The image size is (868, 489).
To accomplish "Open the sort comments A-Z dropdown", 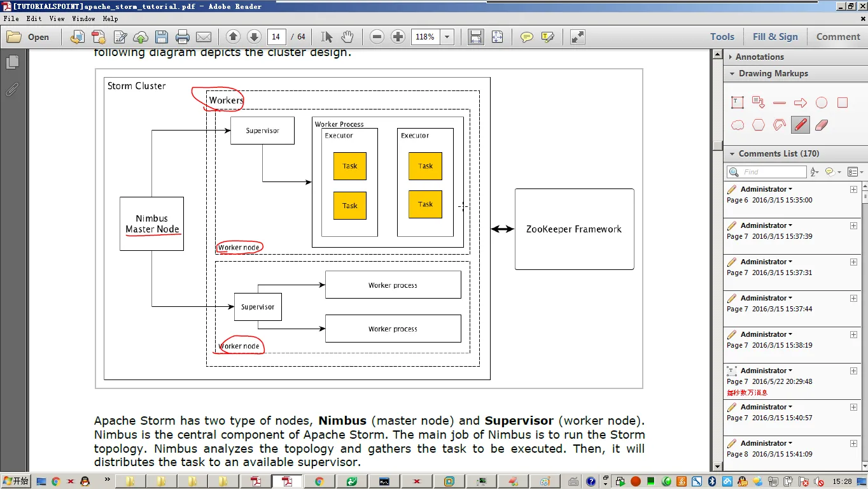I will [815, 172].
